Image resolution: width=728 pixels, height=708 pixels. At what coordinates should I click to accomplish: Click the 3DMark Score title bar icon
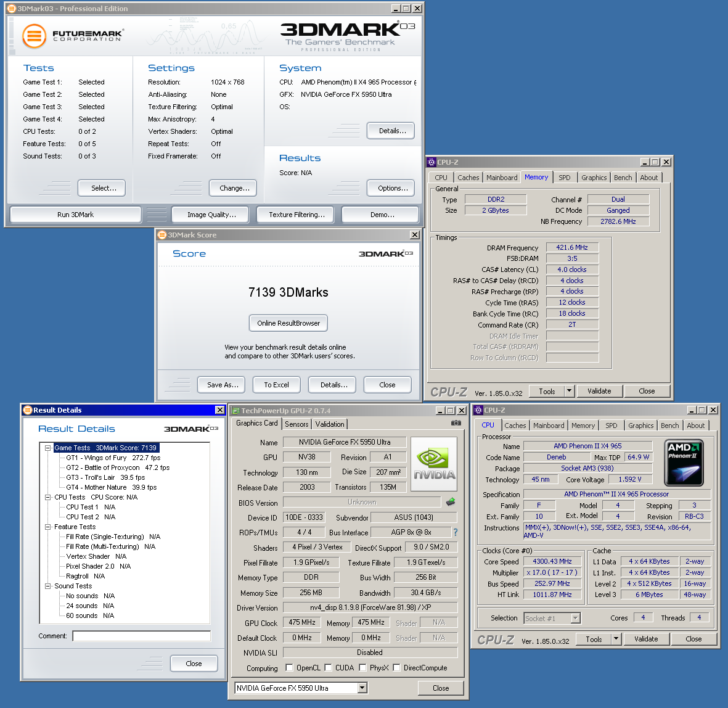coord(162,234)
